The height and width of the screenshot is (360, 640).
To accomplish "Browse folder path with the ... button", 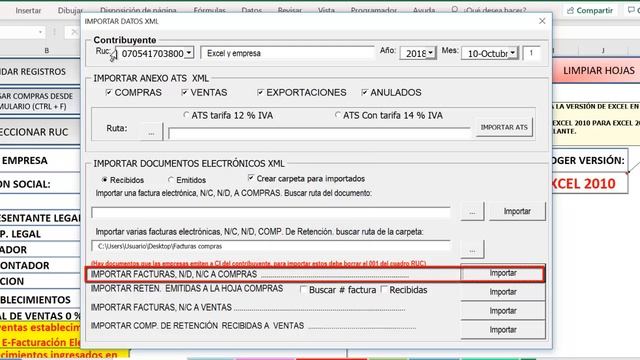I will pyautogui.click(x=472, y=249).
